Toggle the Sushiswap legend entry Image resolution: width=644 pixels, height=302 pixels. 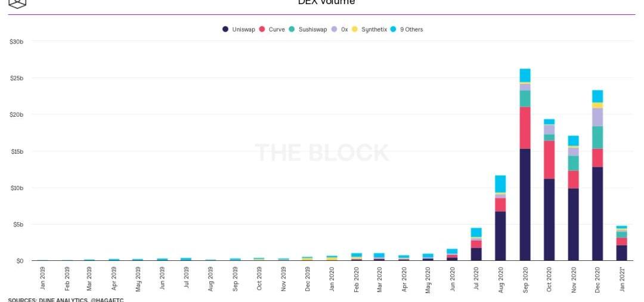coord(308,29)
